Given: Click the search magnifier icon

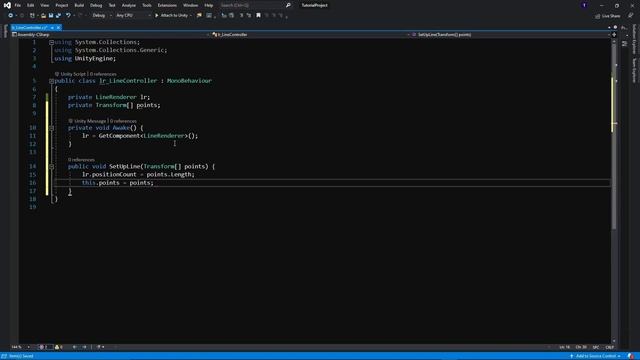Looking at the screenshot, I should [288, 5].
